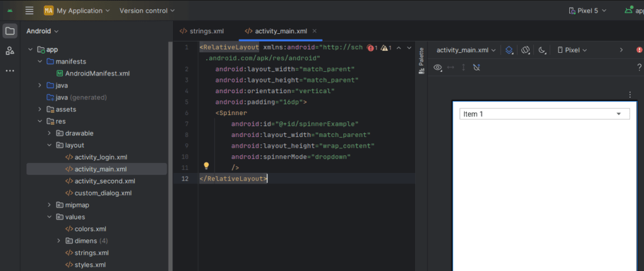Switch to the strings.xml tab
Screen dimensions: 644x271
[202, 31]
